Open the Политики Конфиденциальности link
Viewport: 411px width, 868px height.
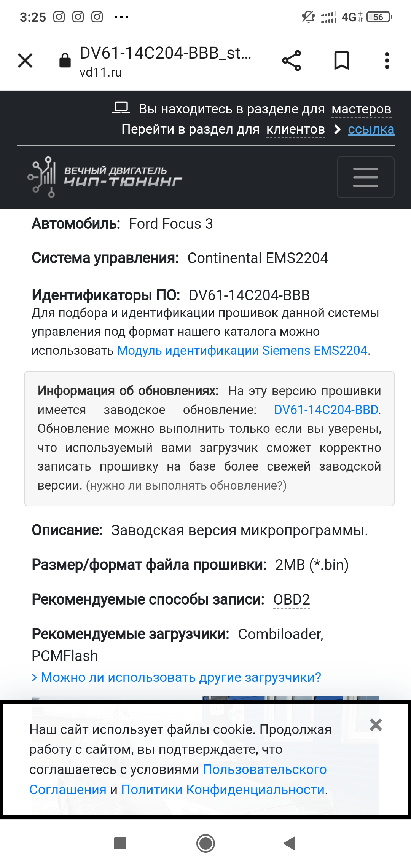223,790
